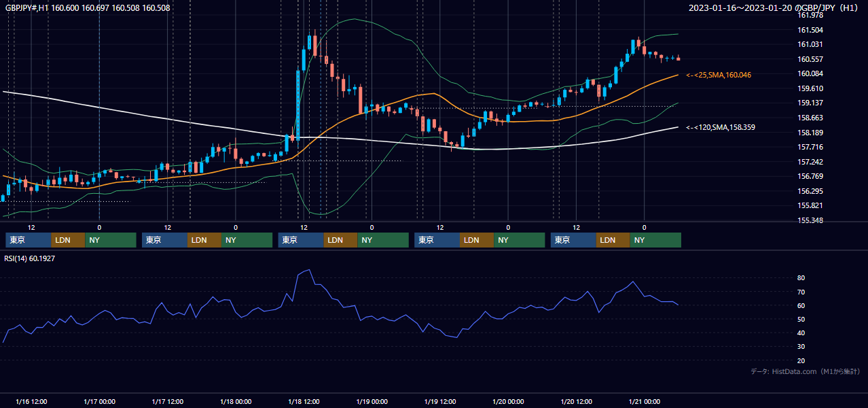Click the rightmost LDN session block

(613, 240)
